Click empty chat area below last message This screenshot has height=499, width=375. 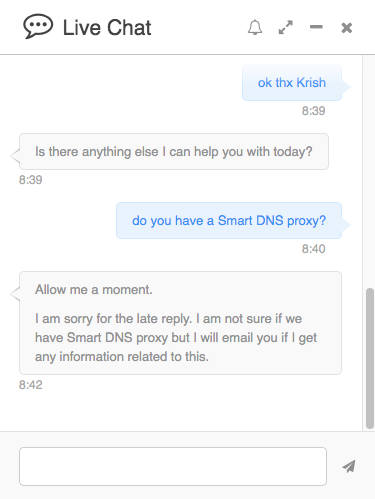[x=180, y=412]
